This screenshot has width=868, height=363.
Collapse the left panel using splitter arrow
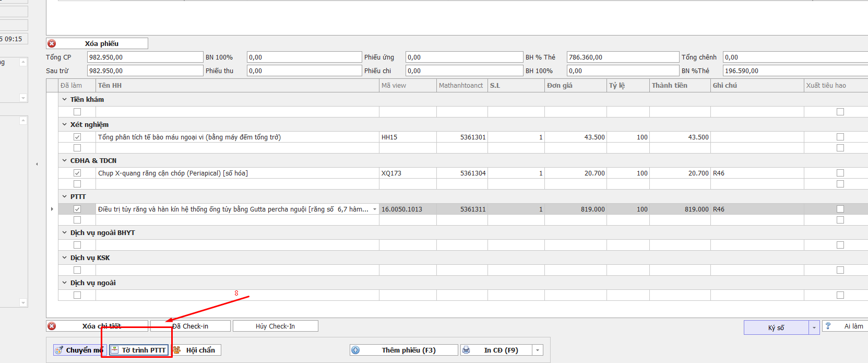click(37, 164)
